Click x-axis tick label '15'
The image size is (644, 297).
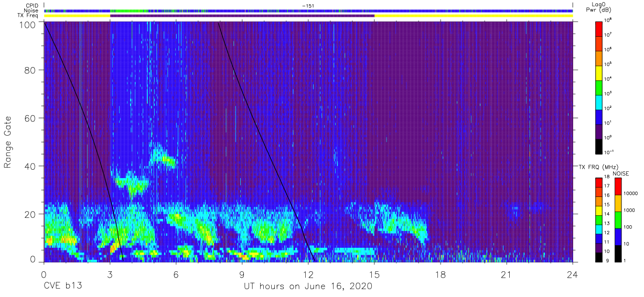pos(374,274)
